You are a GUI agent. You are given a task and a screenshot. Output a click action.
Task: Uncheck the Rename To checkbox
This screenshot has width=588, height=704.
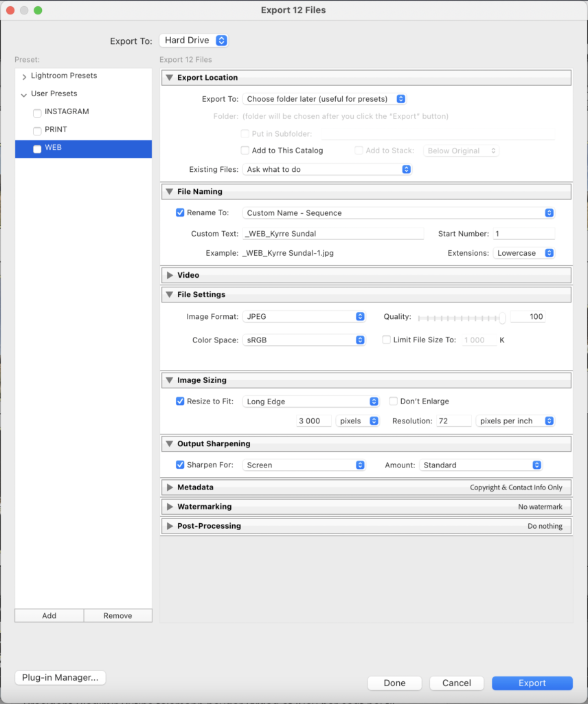[180, 213]
